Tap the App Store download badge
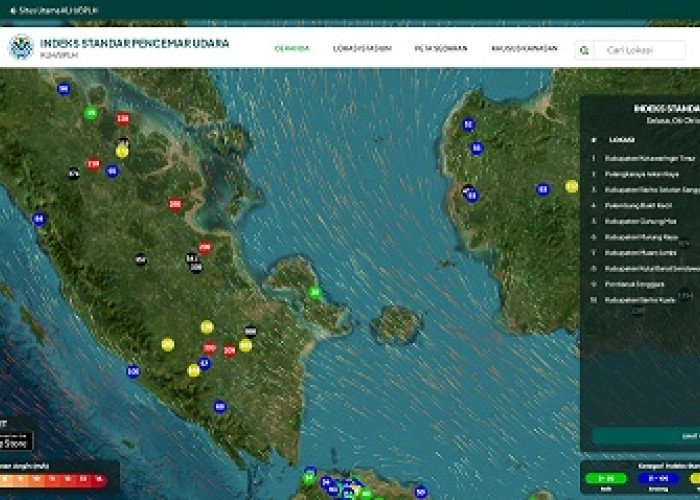This screenshot has height=500, width=700. 16,442
